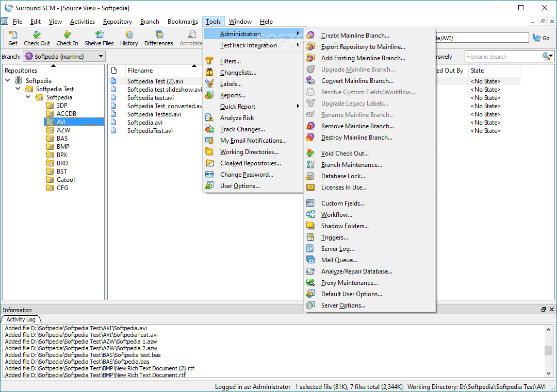
Task: Click the Track Changes icon
Action: tap(209, 129)
